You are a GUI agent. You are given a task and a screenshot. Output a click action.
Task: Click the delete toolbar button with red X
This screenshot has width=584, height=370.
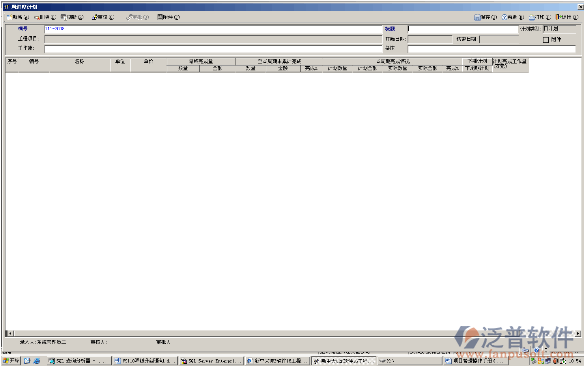pyautogui.click(x=45, y=17)
